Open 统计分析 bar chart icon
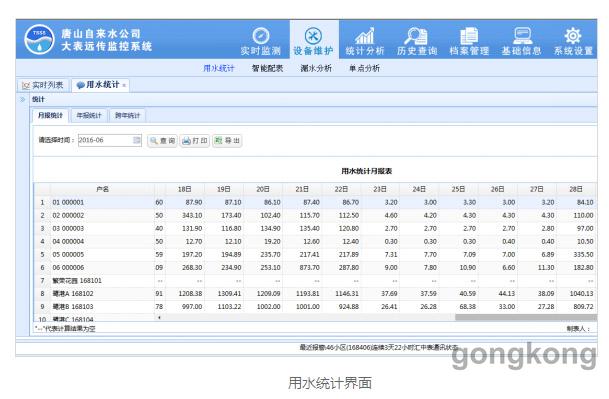 pyautogui.click(x=365, y=36)
